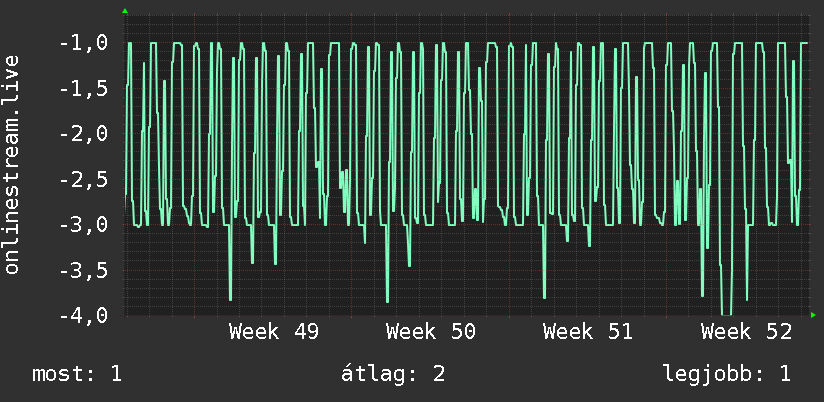Select the Week 49 axis label
The image size is (824, 402).
tap(274, 332)
